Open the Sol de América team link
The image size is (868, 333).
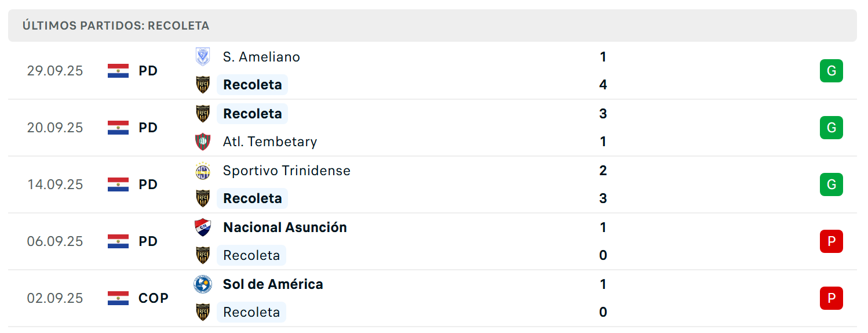[273, 284]
